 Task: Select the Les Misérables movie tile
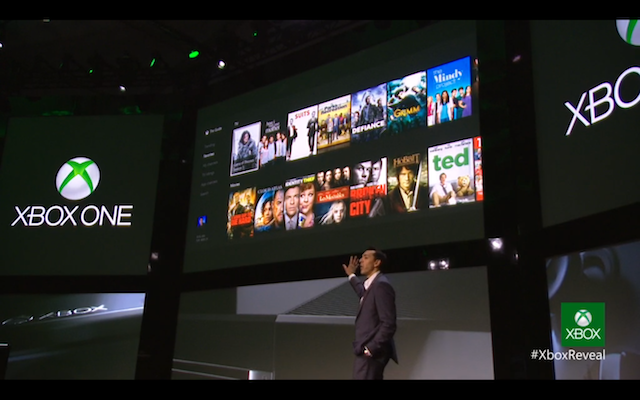tap(333, 196)
